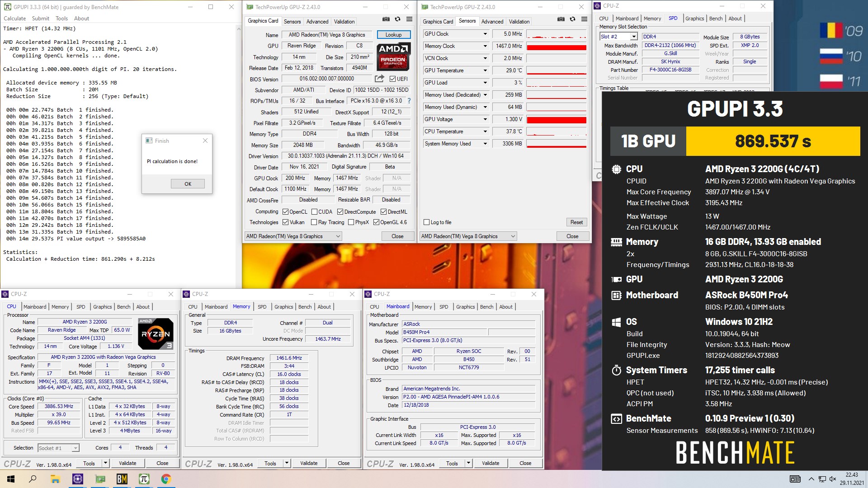This screenshot has height=488, width=868.
Task: Open Tools dropdown arrow in CPU-Z CPU window
Action: tap(105, 463)
